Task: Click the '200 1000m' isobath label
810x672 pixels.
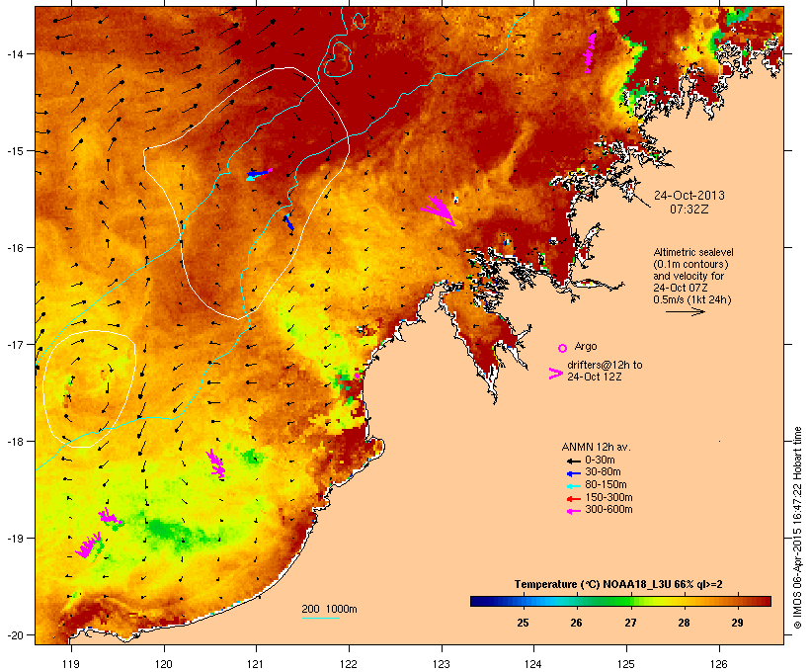Action: 329,609
